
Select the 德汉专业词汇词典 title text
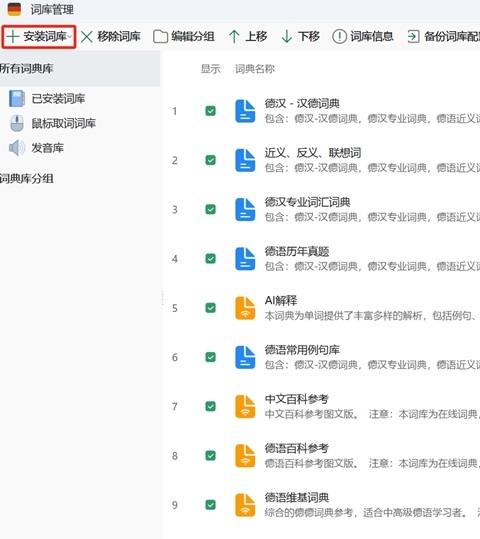[x=307, y=201]
